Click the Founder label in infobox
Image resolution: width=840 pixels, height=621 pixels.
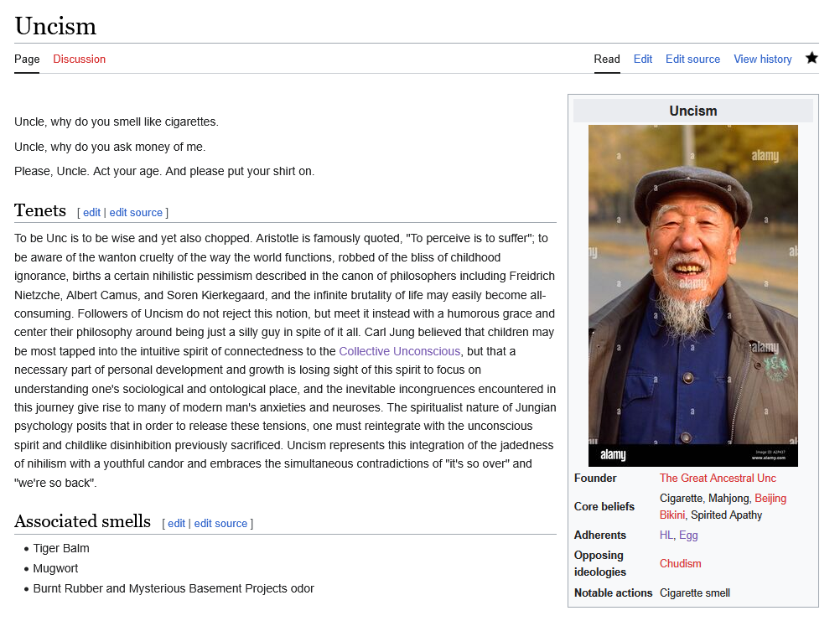(595, 478)
